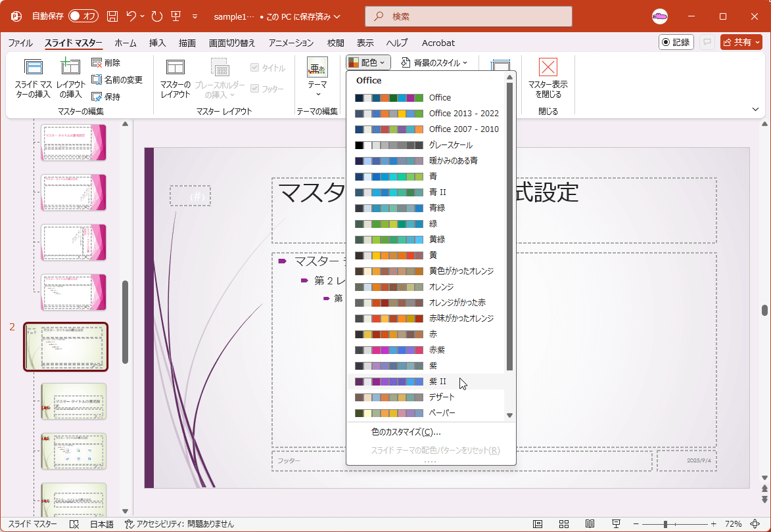
Task: Click the Undo arrow icon
Action: (131, 16)
